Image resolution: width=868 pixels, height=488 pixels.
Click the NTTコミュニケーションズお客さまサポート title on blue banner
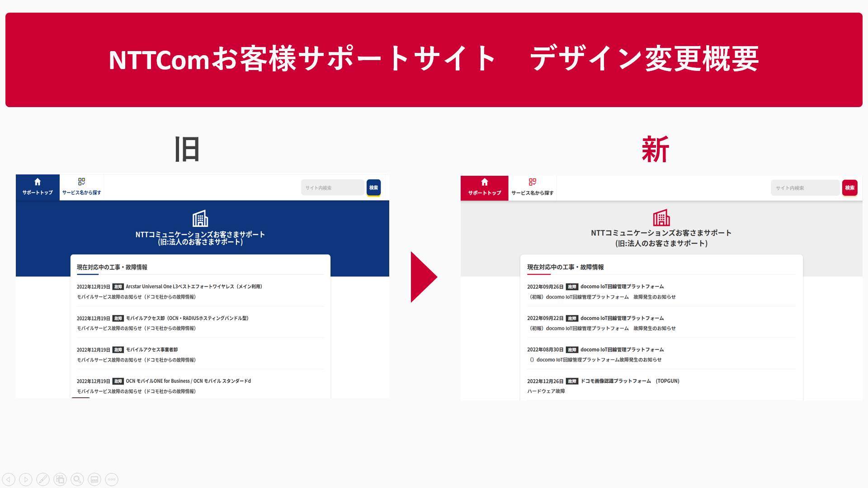[x=200, y=235]
